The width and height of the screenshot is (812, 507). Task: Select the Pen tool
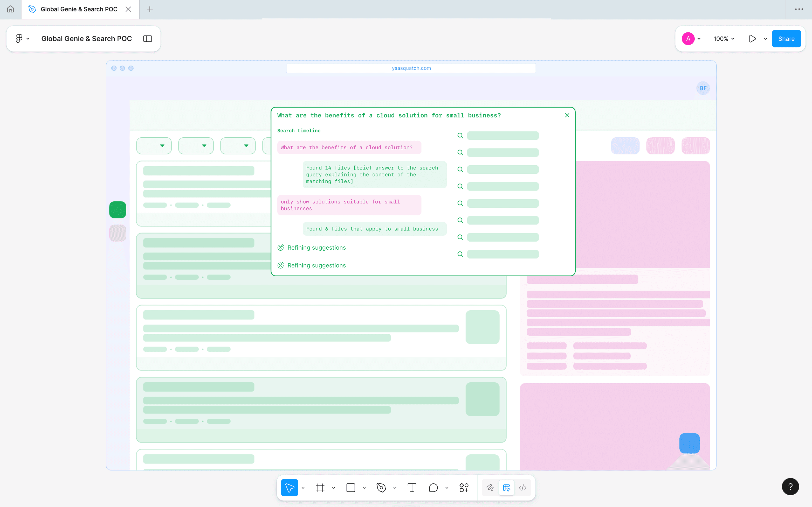pos(381,488)
